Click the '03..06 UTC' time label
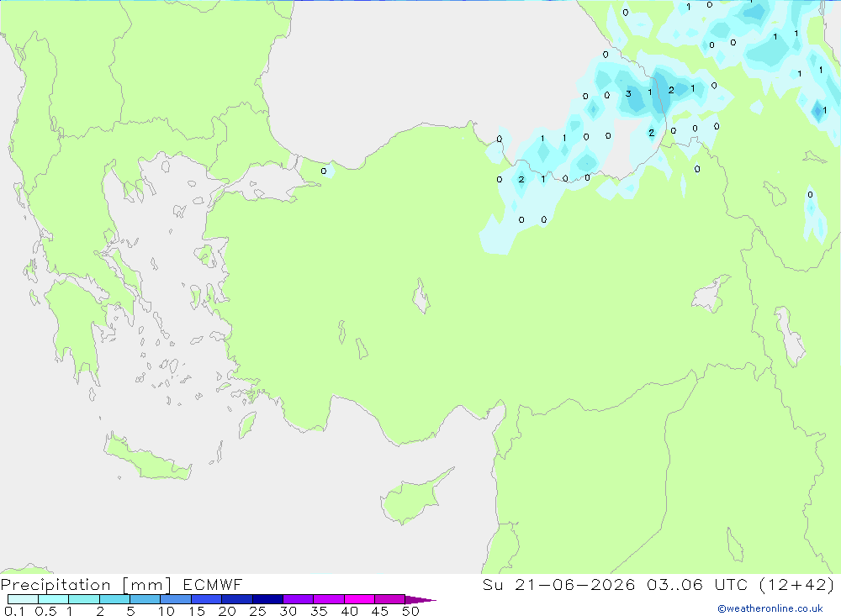This screenshot has width=841, height=616. pyautogui.click(x=697, y=585)
